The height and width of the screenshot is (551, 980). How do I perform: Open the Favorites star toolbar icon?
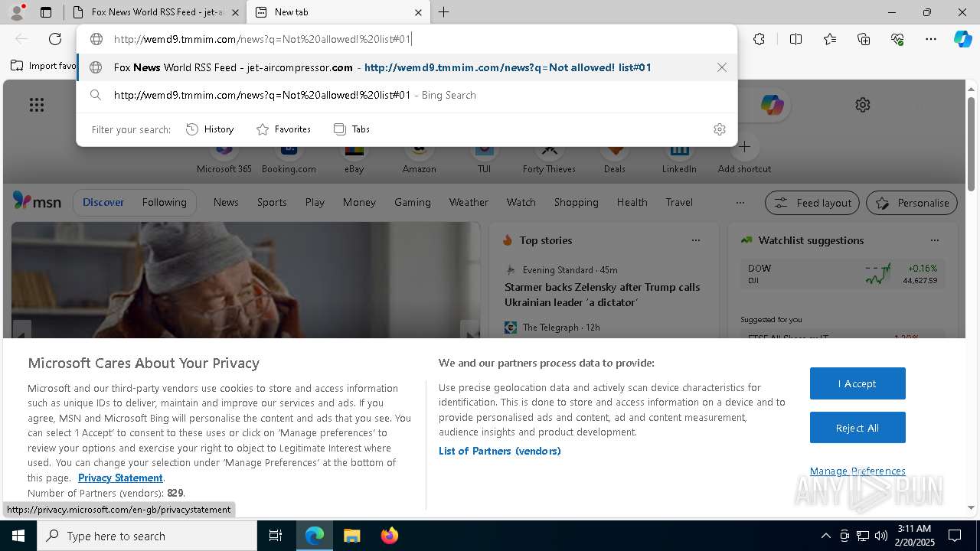[x=830, y=39]
